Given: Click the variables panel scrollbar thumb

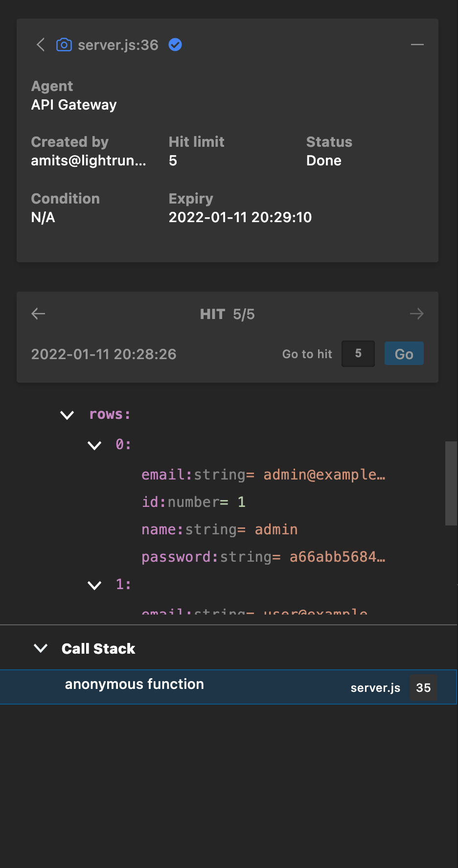Looking at the screenshot, I should pyautogui.click(x=451, y=483).
